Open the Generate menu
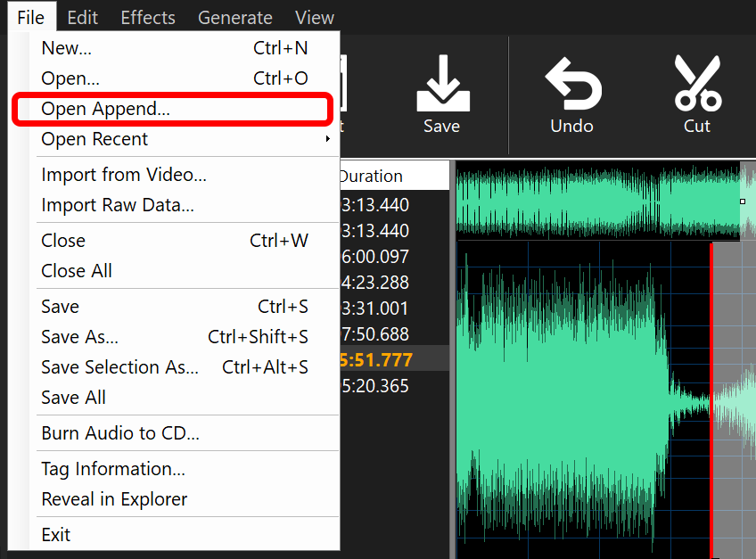 pyautogui.click(x=235, y=17)
